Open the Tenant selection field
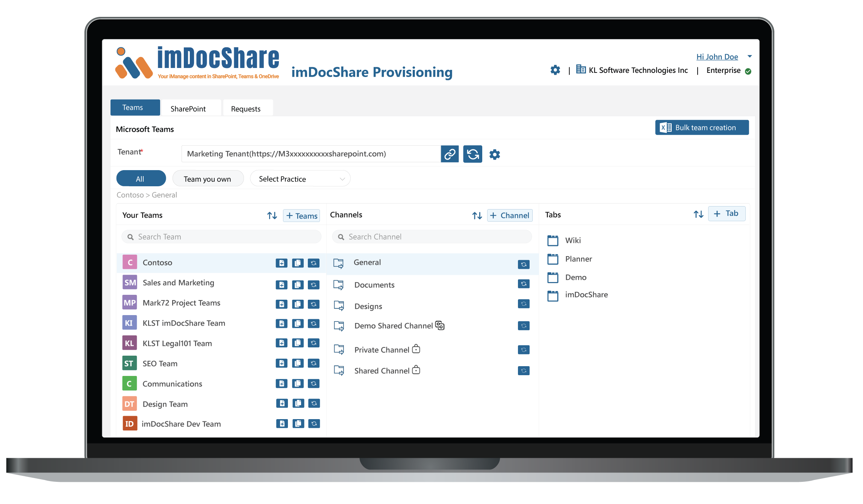863x504 pixels. pyautogui.click(x=311, y=154)
